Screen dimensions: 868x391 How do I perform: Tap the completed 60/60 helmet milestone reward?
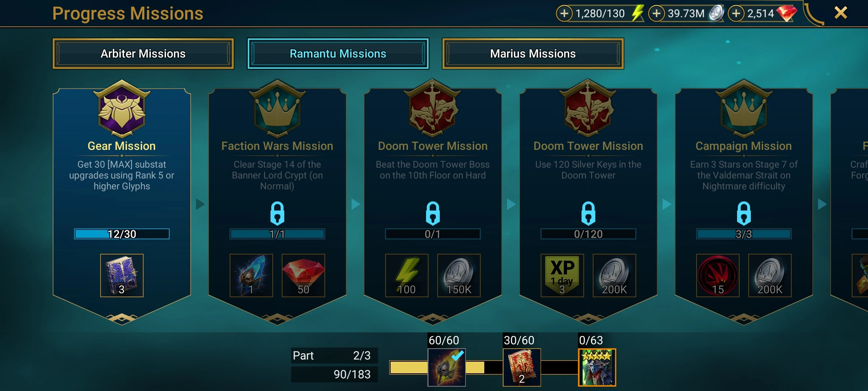pos(447,367)
